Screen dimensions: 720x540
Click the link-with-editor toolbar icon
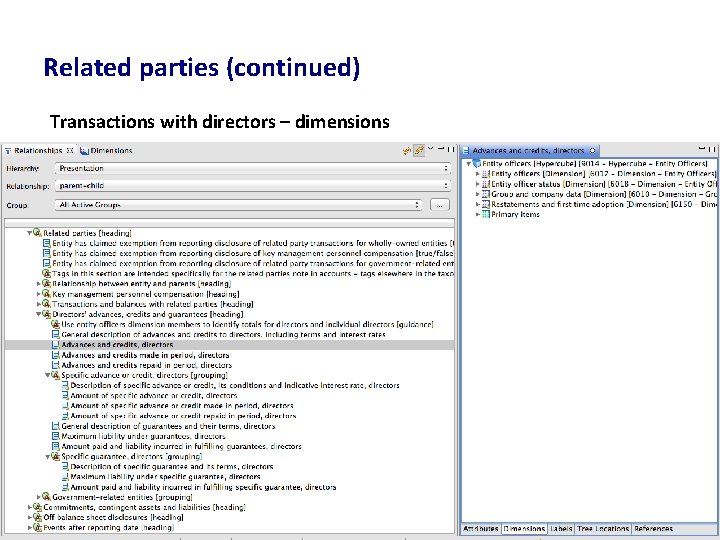tap(407, 150)
